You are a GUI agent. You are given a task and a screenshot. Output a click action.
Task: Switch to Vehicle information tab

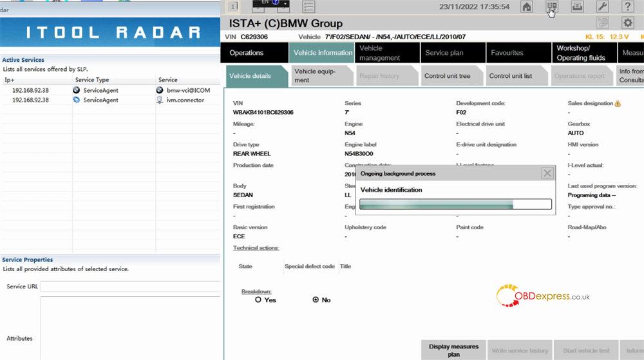322,53
